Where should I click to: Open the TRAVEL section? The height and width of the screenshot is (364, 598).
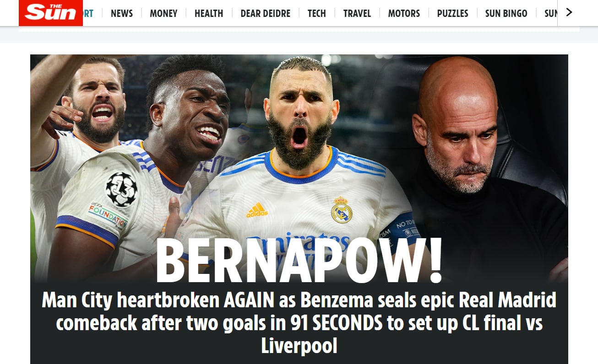(357, 13)
